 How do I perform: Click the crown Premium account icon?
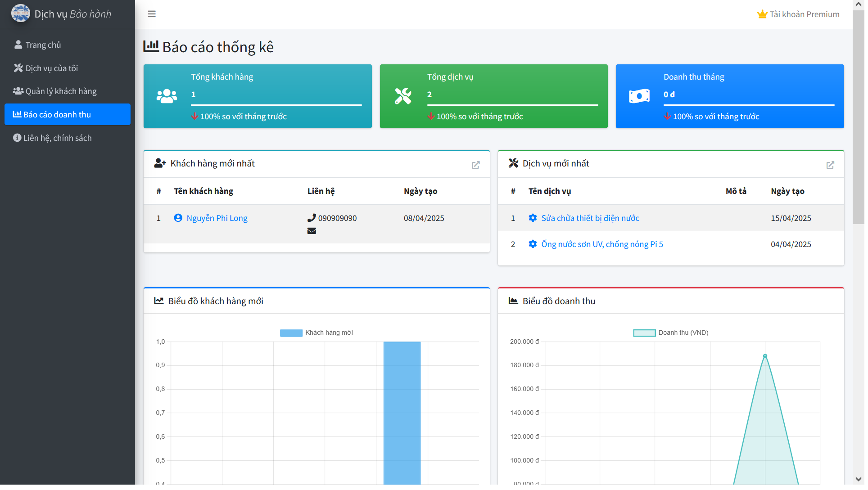[x=762, y=14]
